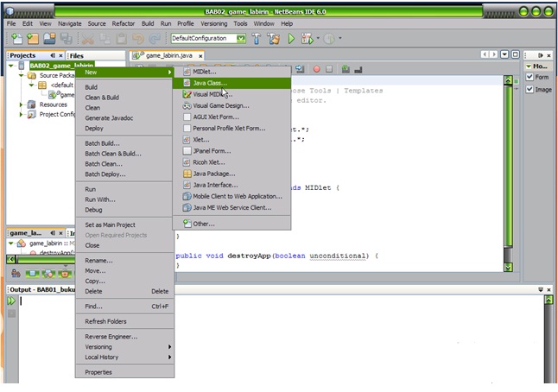Click the maximize editor window icon
Screen dimensions: 558x392
click(x=515, y=54)
